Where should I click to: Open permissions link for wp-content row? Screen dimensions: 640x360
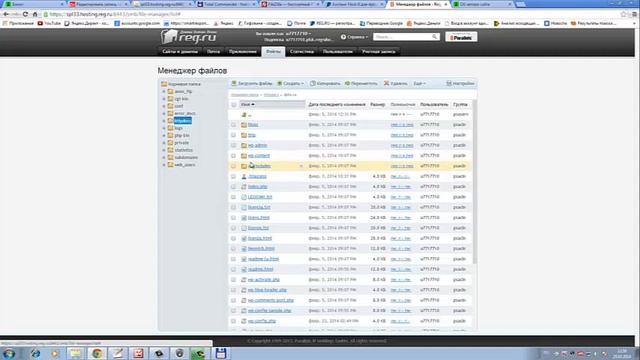pyautogui.click(x=402, y=156)
